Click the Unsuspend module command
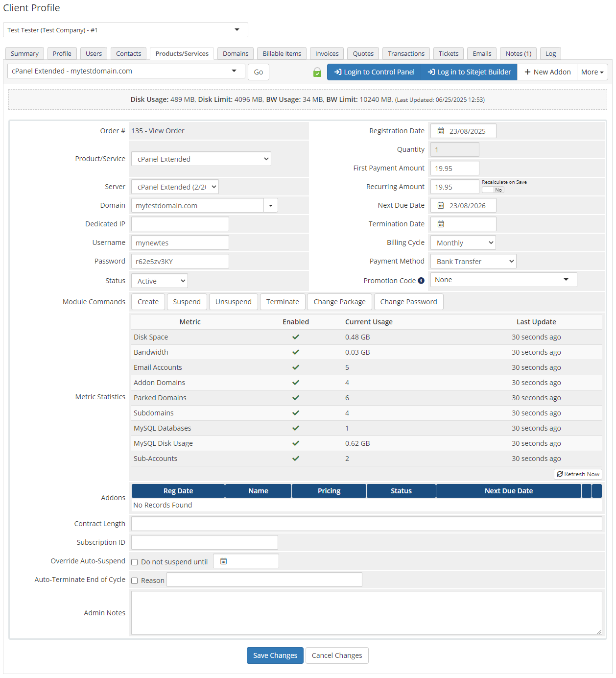 234,302
